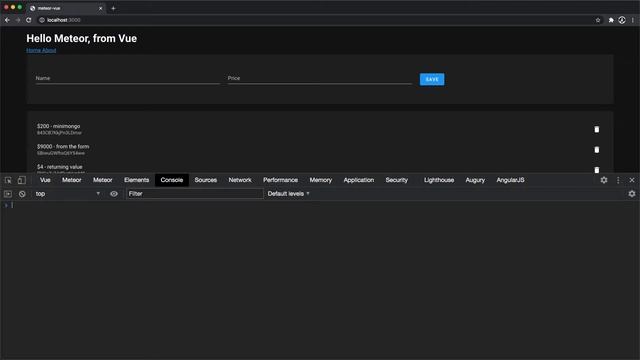The width and height of the screenshot is (640, 360).
Task: Go back in the browser
Action: pos(7,20)
